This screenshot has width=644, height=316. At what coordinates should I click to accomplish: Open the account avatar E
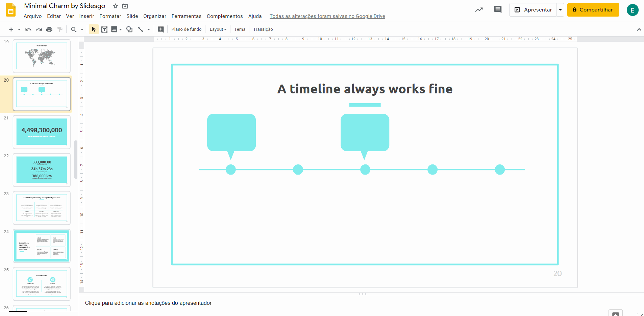(633, 10)
